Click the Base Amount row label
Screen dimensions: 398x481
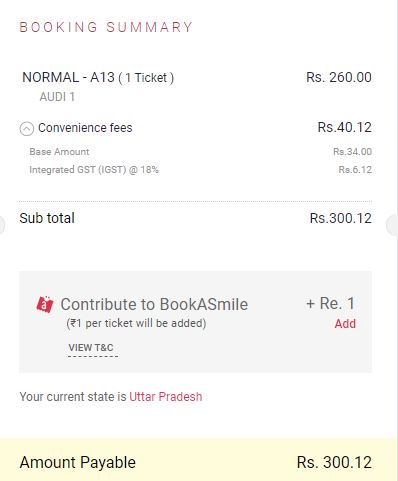click(x=59, y=152)
